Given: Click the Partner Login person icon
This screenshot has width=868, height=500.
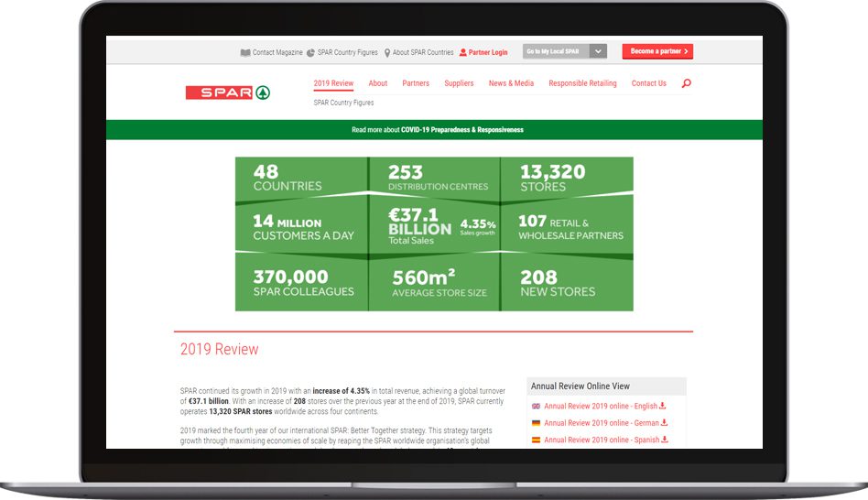Looking at the screenshot, I should coord(463,52).
